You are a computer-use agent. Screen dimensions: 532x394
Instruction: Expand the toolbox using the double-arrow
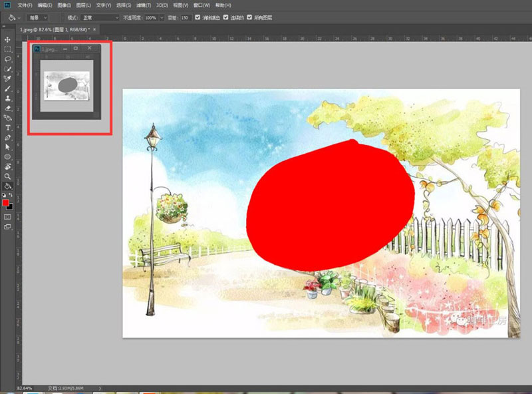coord(4,27)
